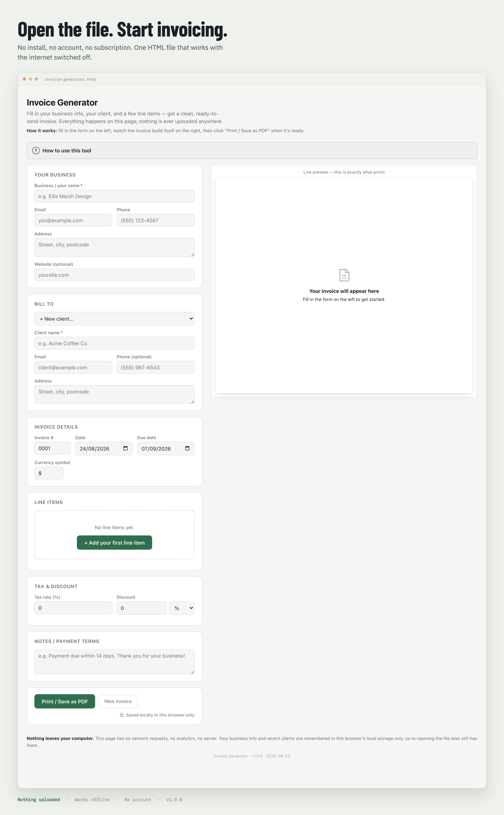Click the "Nothing leaves your computer." bold text
This screenshot has height=815, width=504.
(60, 738)
